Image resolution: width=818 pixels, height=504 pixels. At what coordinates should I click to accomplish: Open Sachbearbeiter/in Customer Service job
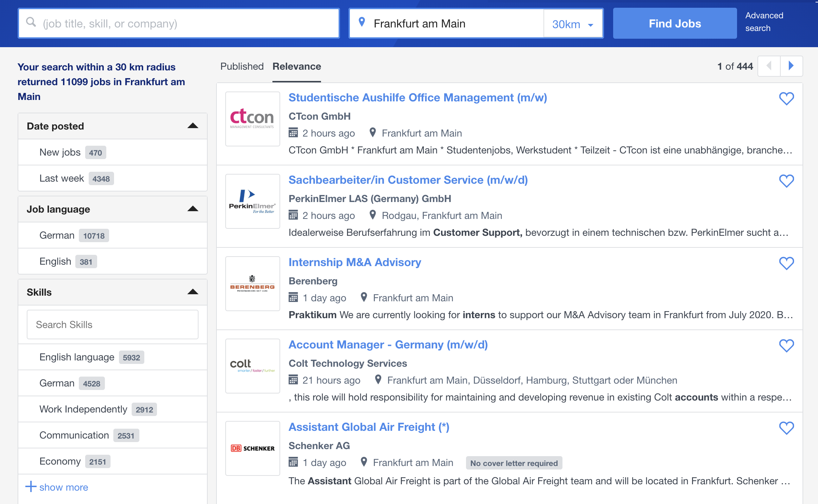click(x=408, y=180)
